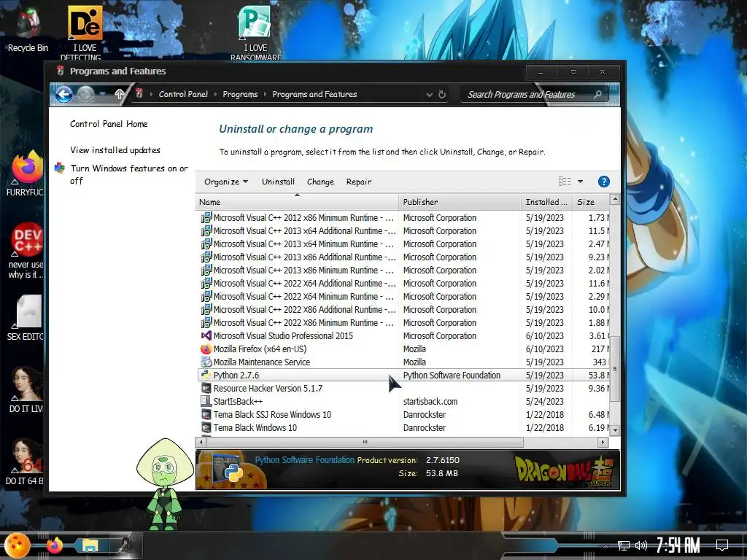
Task: Select Microsoft Visual C++ 2022 X64 Additional Runtime
Action: click(x=403, y=284)
